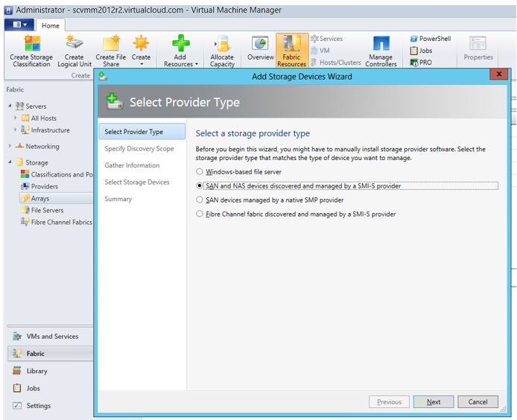
Task: Click VM button in ribbon
Action: (x=320, y=51)
